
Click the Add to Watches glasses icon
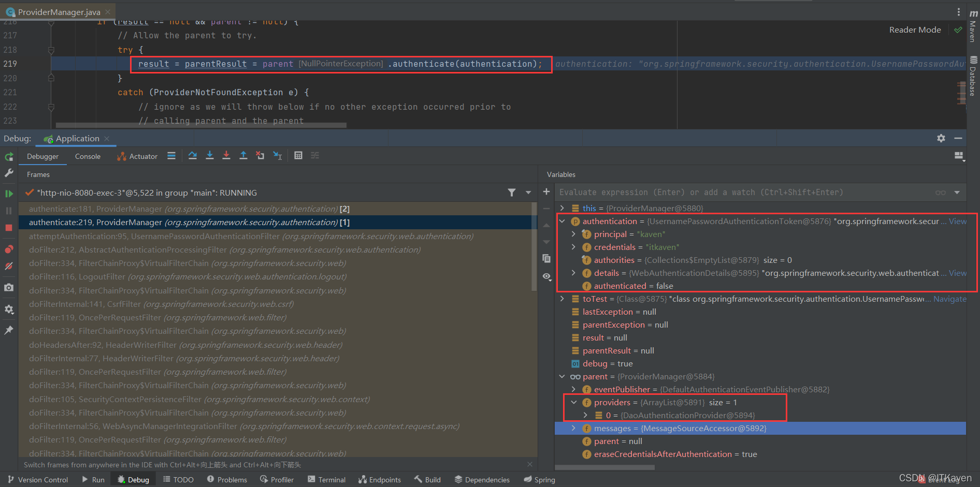(941, 193)
